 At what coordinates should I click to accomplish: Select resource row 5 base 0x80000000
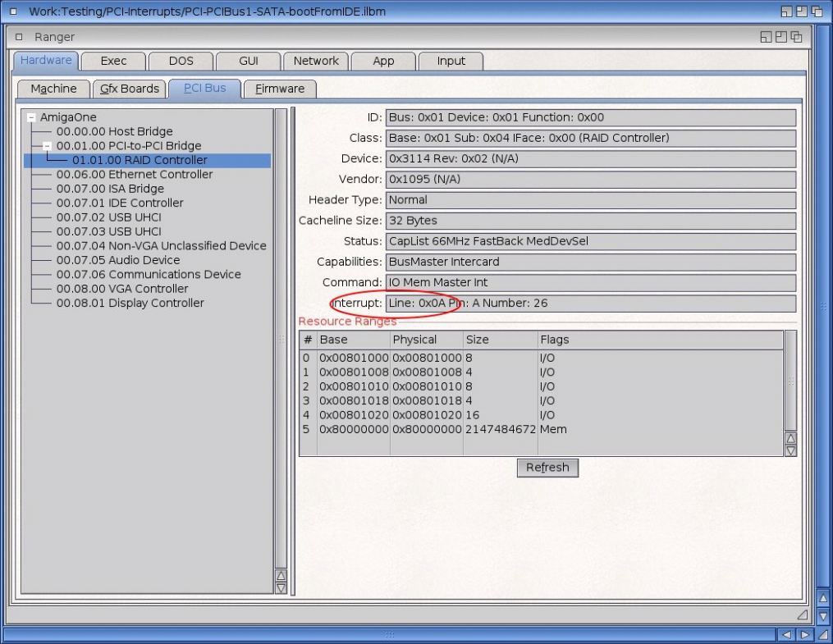542,430
